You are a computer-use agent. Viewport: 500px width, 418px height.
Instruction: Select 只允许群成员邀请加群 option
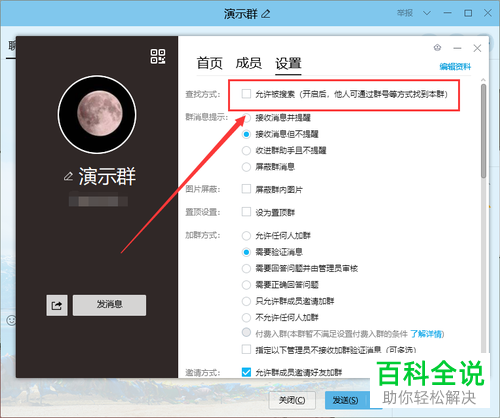(x=246, y=301)
